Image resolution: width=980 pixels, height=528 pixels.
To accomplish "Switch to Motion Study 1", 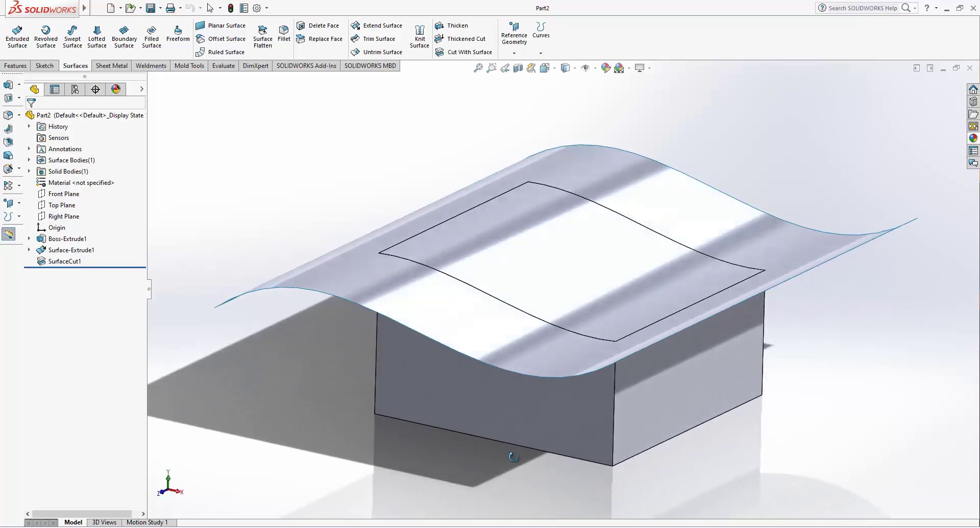I will tap(147, 522).
